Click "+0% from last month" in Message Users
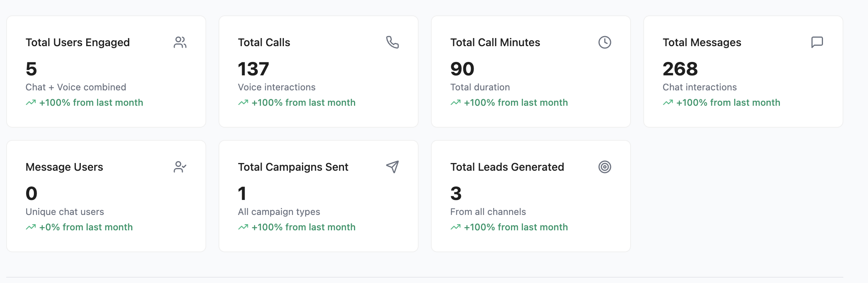 pos(86,227)
